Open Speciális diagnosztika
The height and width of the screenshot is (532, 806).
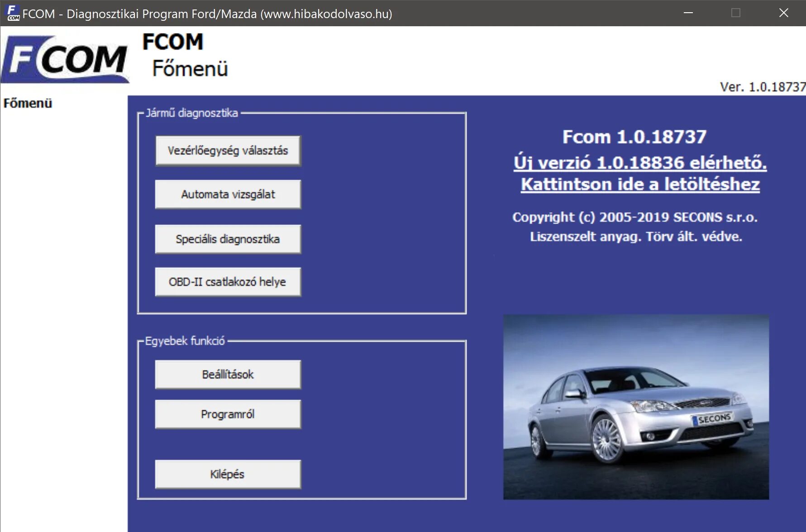click(228, 239)
